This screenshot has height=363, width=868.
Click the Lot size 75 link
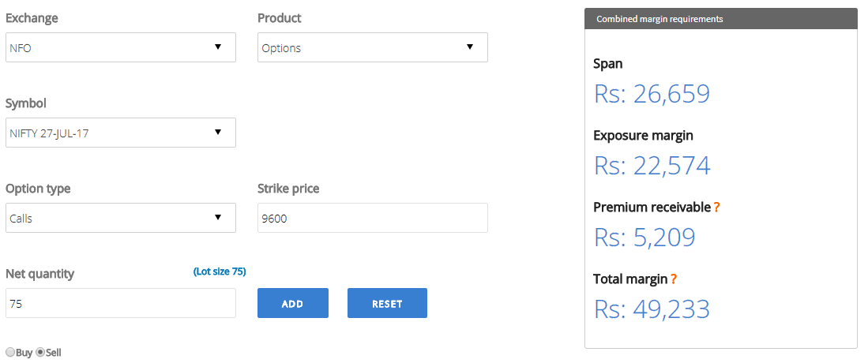tap(220, 271)
